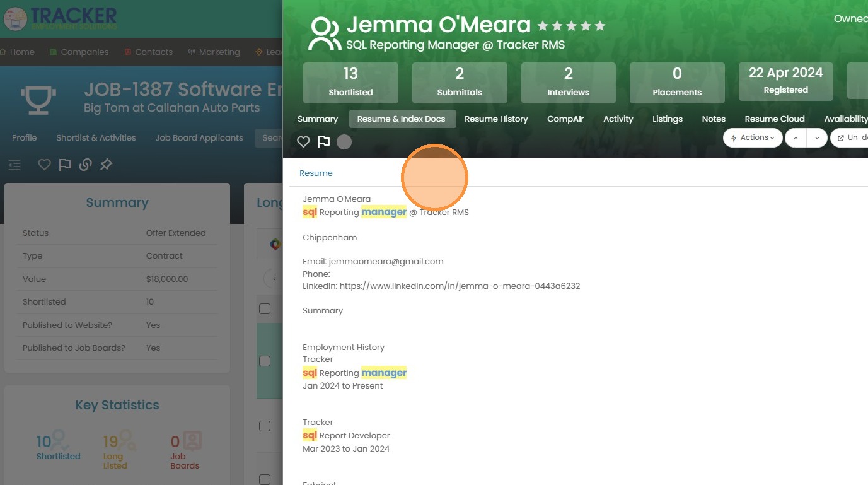868x485 pixels.
Task: Select the Resume & Index Docs tab
Action: pyautogui.click(x=402, y=119)
